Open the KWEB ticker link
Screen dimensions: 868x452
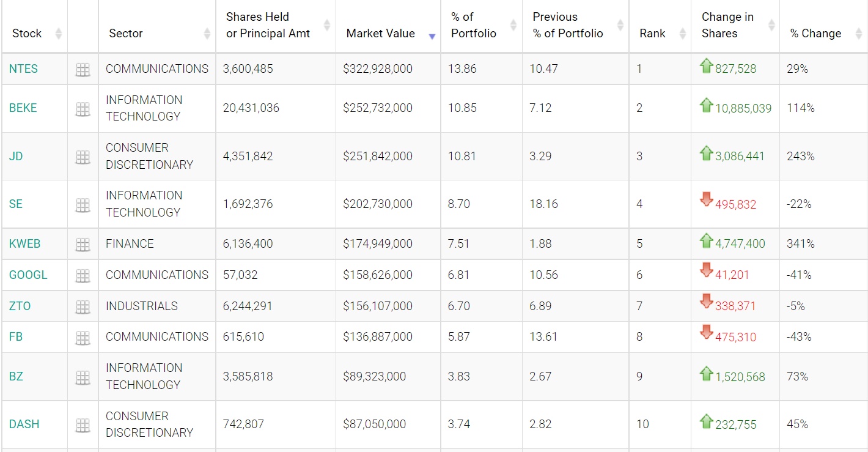24,244
